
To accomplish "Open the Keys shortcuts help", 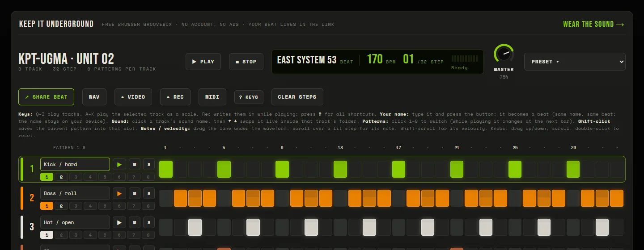I will pos(249,97).
